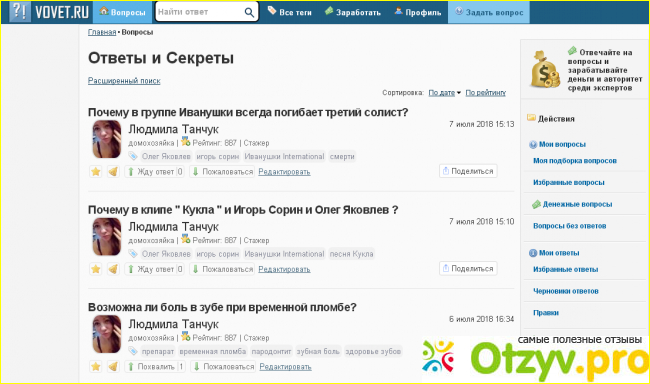Click Пожаловаться on the клип Кукла question
650x384 pixels.
pos(222,269)
